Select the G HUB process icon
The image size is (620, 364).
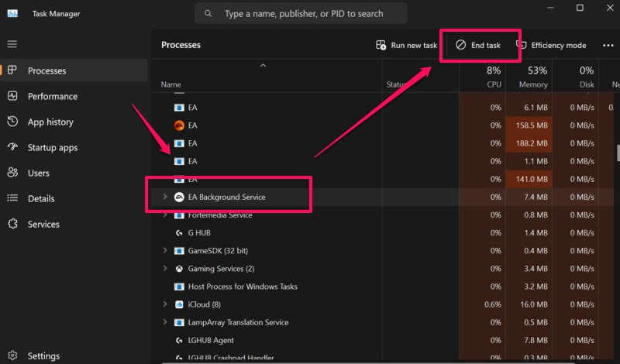179,233
